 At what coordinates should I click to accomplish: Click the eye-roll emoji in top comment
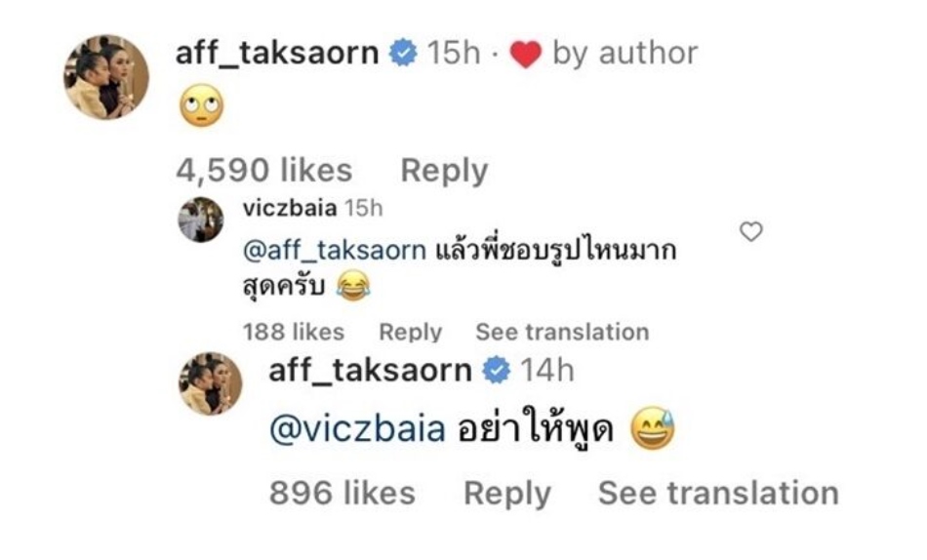pyautogui.click(x=202, y=105)
